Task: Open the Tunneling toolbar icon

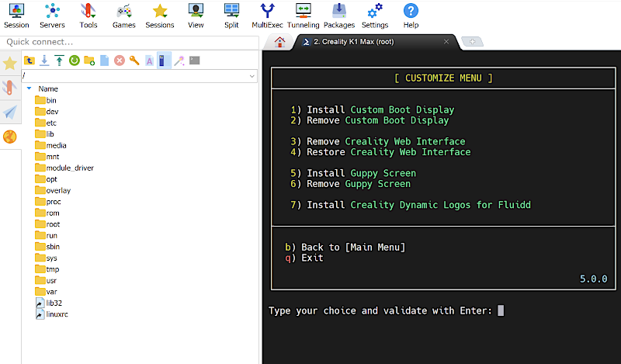Action: coord(303,16)
